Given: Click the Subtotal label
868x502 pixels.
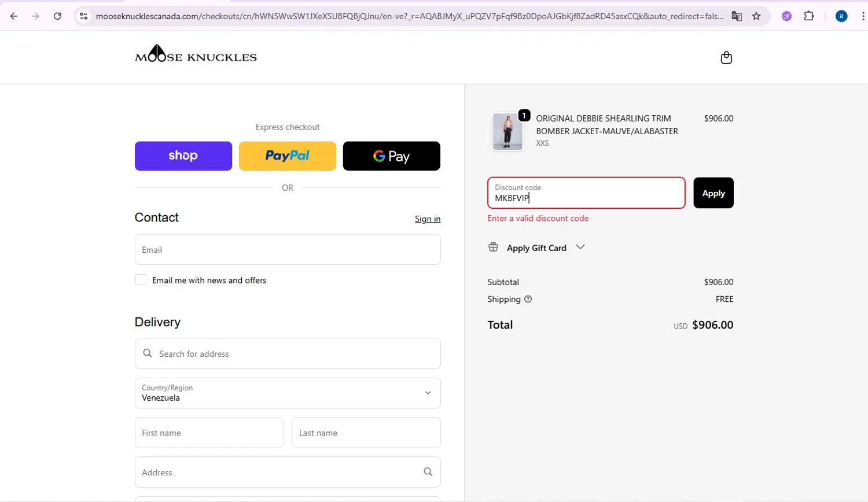Looking at the screenshot, I should coord(503,282).
